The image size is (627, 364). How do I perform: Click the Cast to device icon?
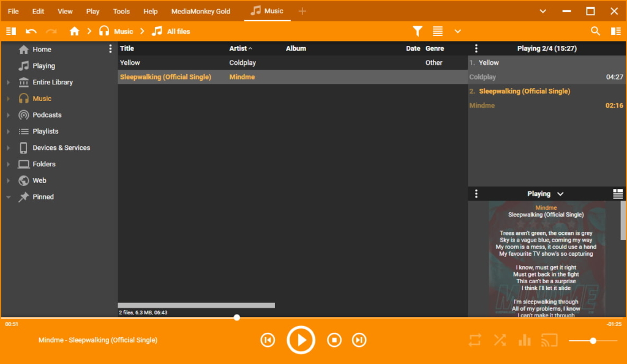coord(549,340)
